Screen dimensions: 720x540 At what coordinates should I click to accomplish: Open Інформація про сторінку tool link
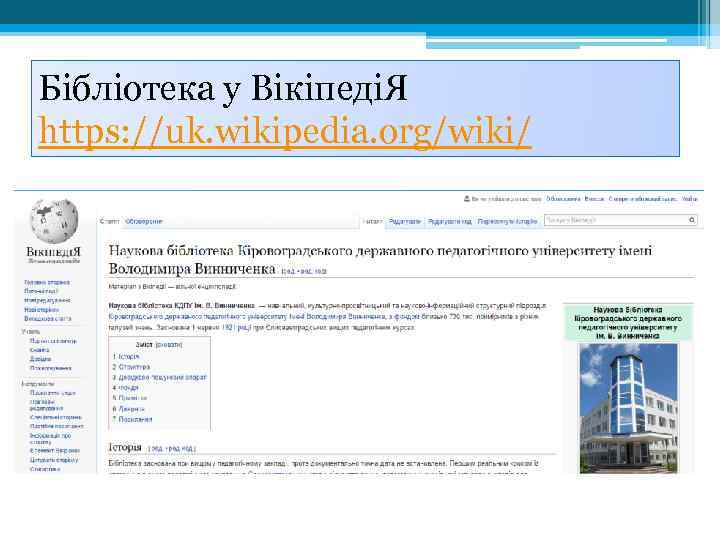(x=51, y=439)
